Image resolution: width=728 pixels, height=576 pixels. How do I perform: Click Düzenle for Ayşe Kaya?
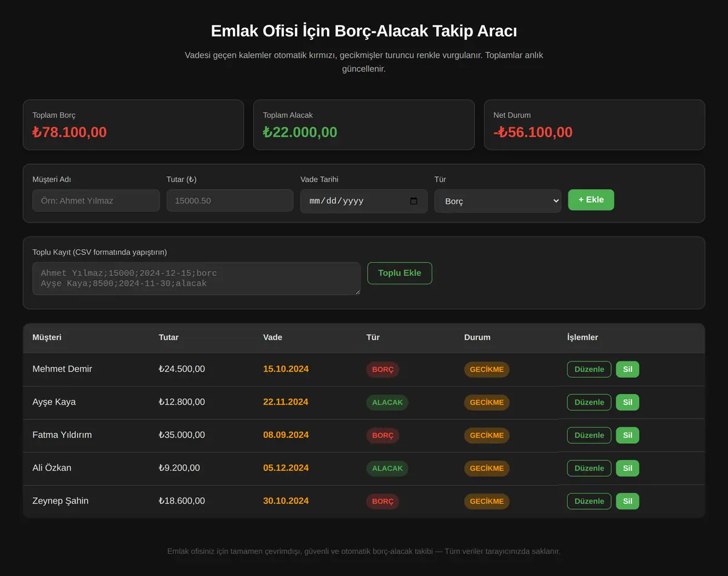(589, 402)
